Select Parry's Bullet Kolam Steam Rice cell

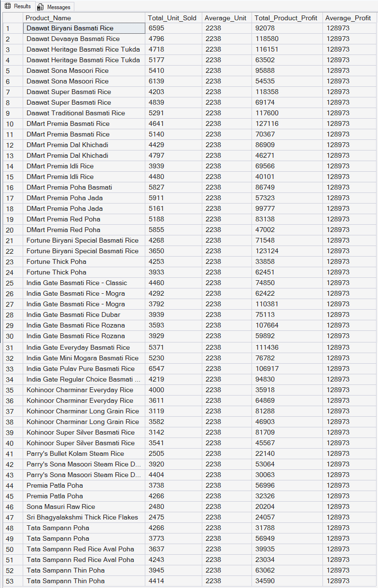84,453
